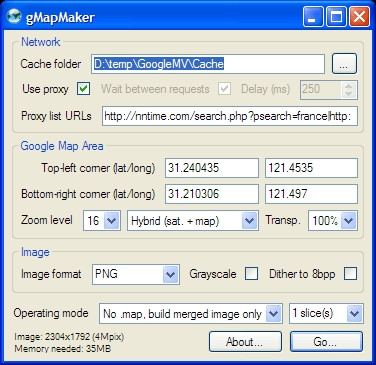Enable the Dither to 8bpp checkbox
This screenshot has height=365, width=376.
click(x=350, y=274)
